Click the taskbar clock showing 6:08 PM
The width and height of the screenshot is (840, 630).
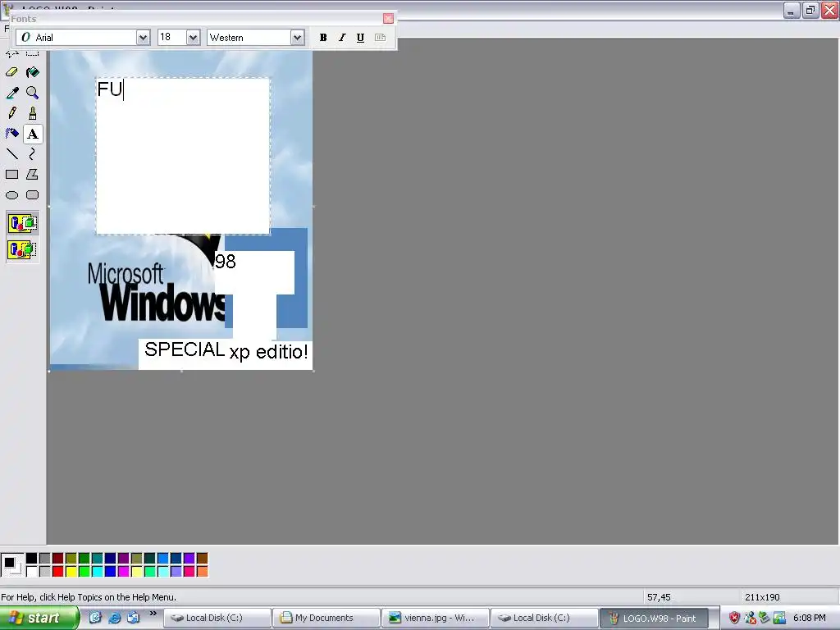point(809,618)
